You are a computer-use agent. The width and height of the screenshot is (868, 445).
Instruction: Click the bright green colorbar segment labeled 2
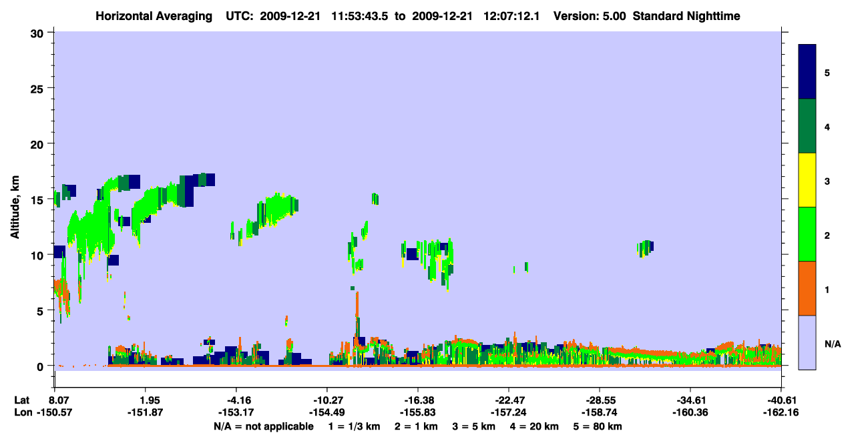[x=807, y=234]
